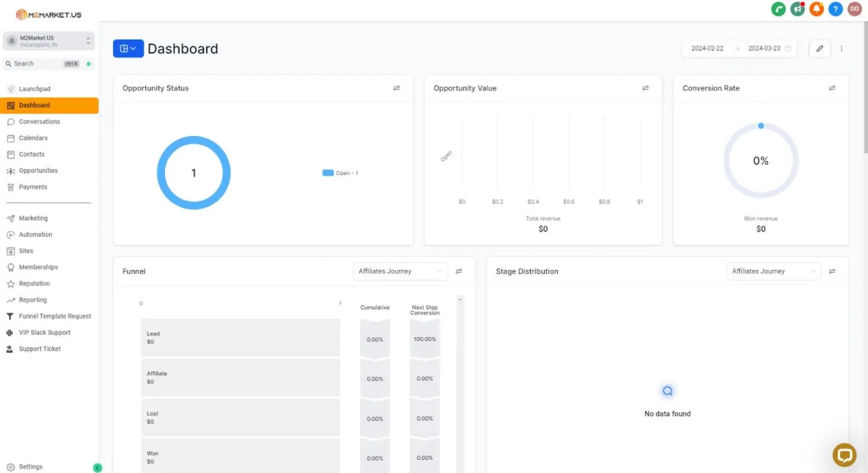Open the chat widget bubble
Image resolution: width=868 pixels, height=473 pixels.
tap(844, 454)
